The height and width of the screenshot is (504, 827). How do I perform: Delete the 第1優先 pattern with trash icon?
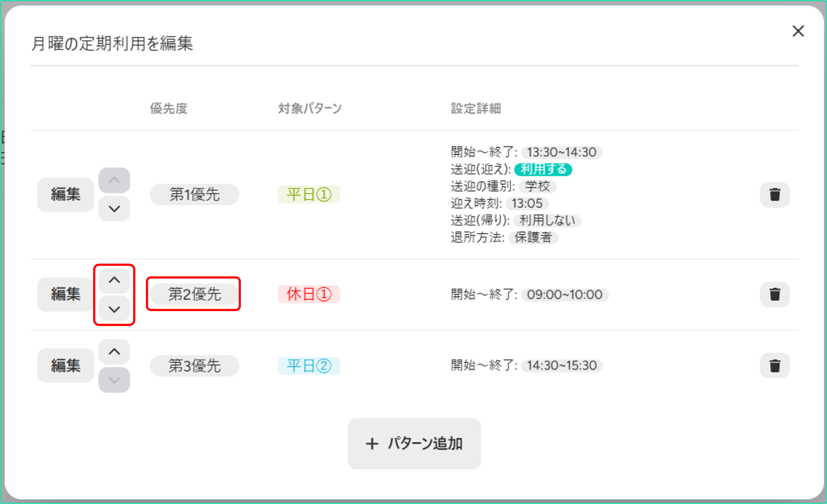(774, 195)
